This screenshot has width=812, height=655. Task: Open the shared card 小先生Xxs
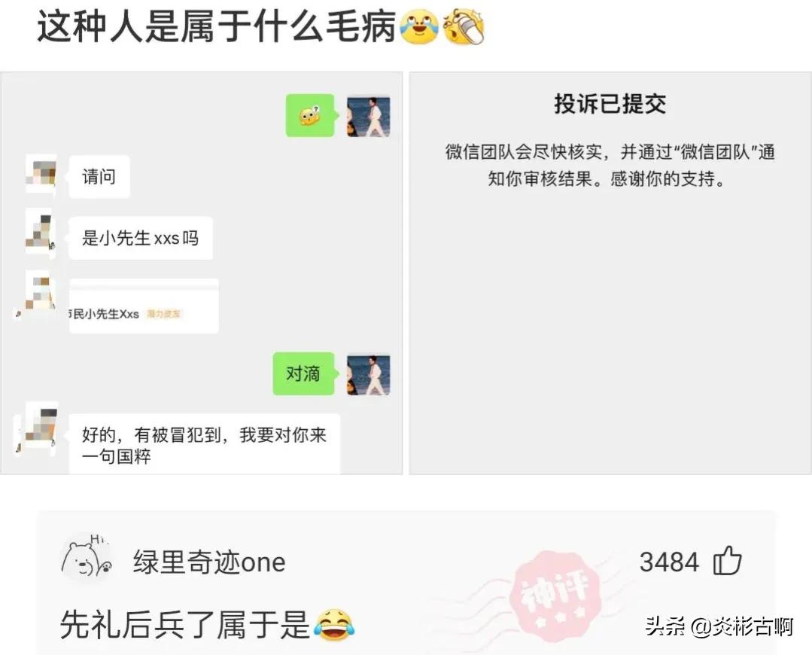[x=144, y=306]
